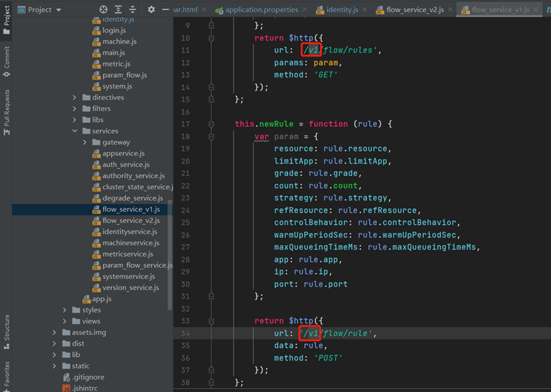Click 'POST' method string on line 36
Viewport: 551px width, 392px height.
328,358
